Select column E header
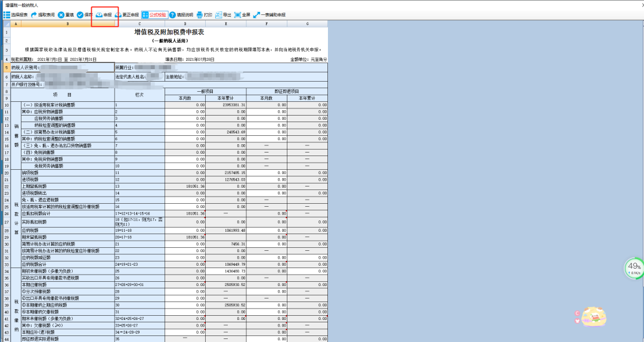644x342 pixels. pos(226,24)
